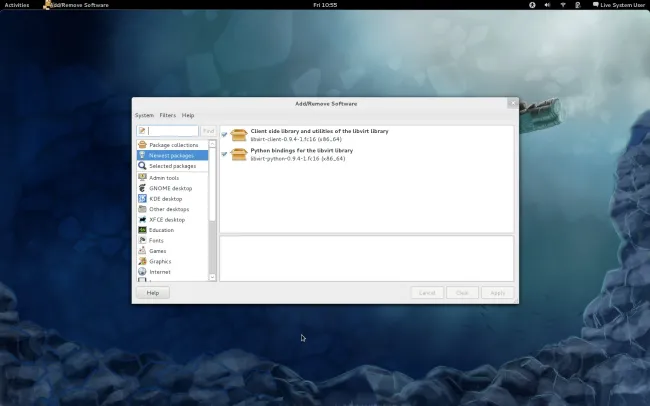Click 'Client side library and utilities' title
The height and width of the screenshot is (406, 650).
click(319, 131)
